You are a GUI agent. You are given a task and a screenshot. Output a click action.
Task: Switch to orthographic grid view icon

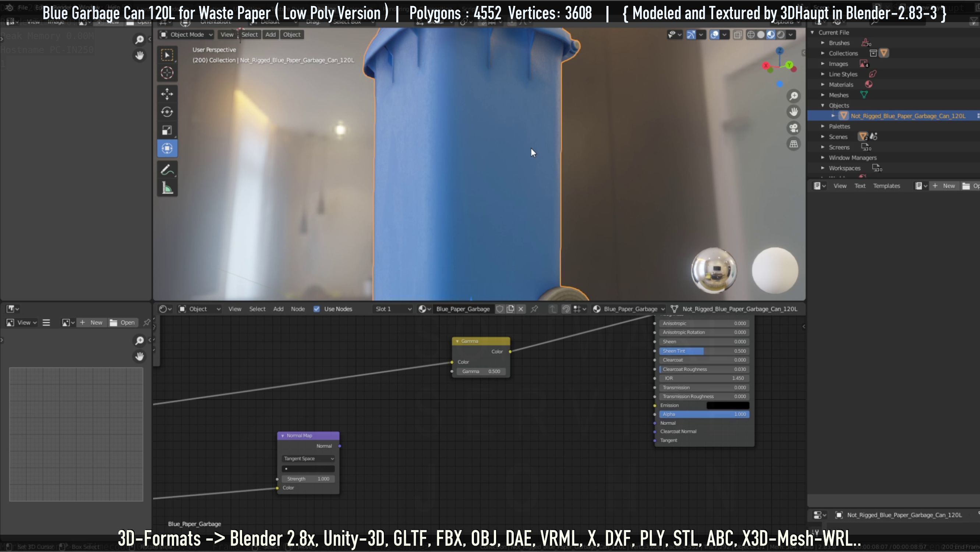(x=793, y=144)
